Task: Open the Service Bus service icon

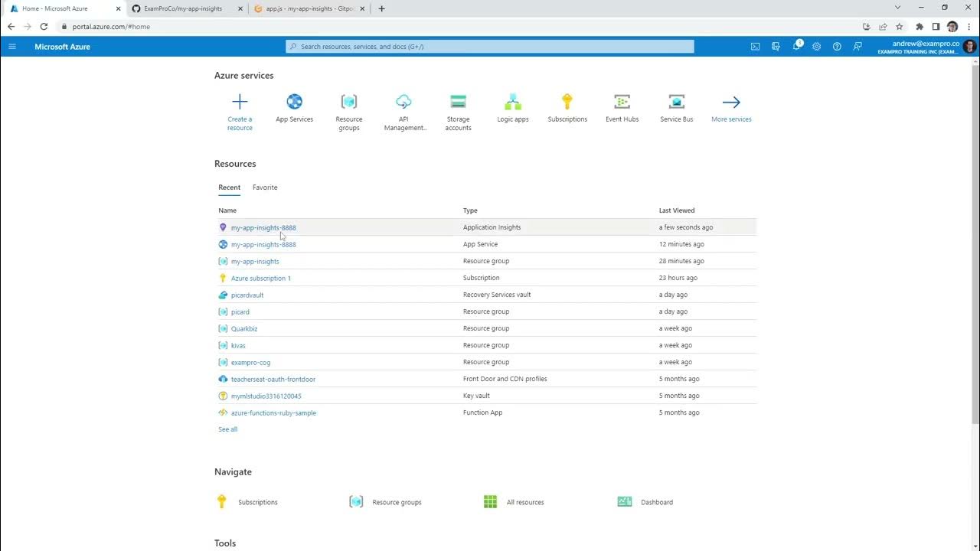Action: click(677, 102)
